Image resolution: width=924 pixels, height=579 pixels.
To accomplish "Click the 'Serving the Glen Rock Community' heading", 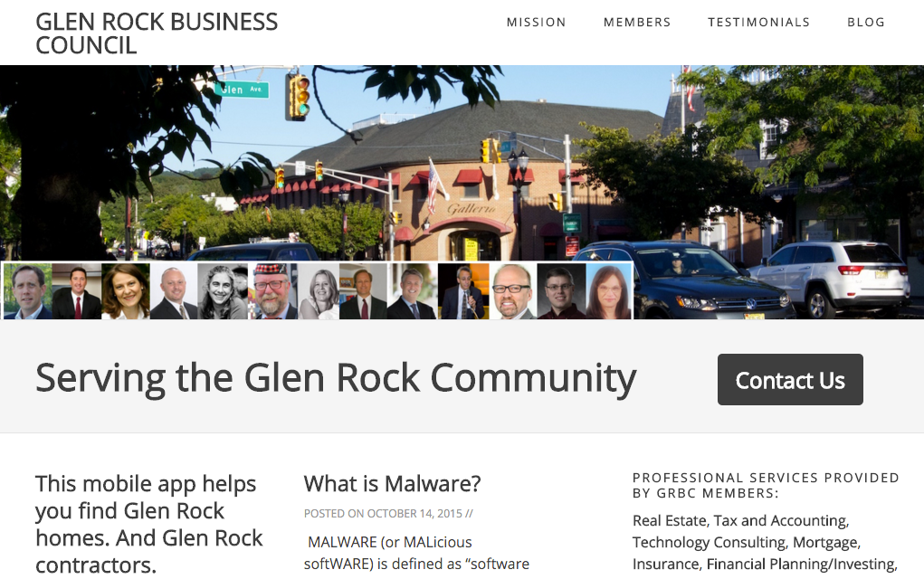I will pos(336,378).
